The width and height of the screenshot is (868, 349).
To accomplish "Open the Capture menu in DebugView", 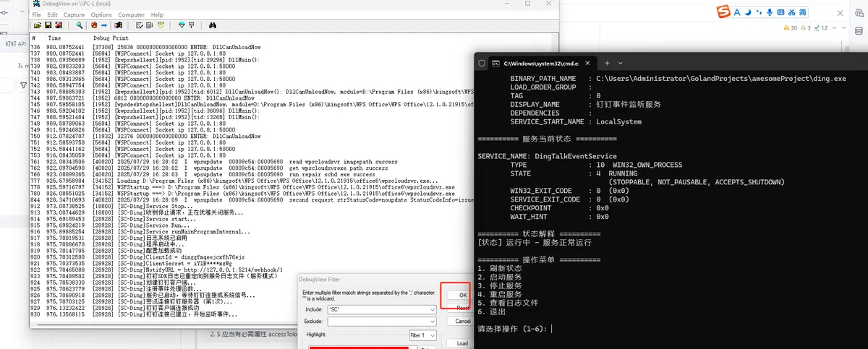I will (74, 14).
